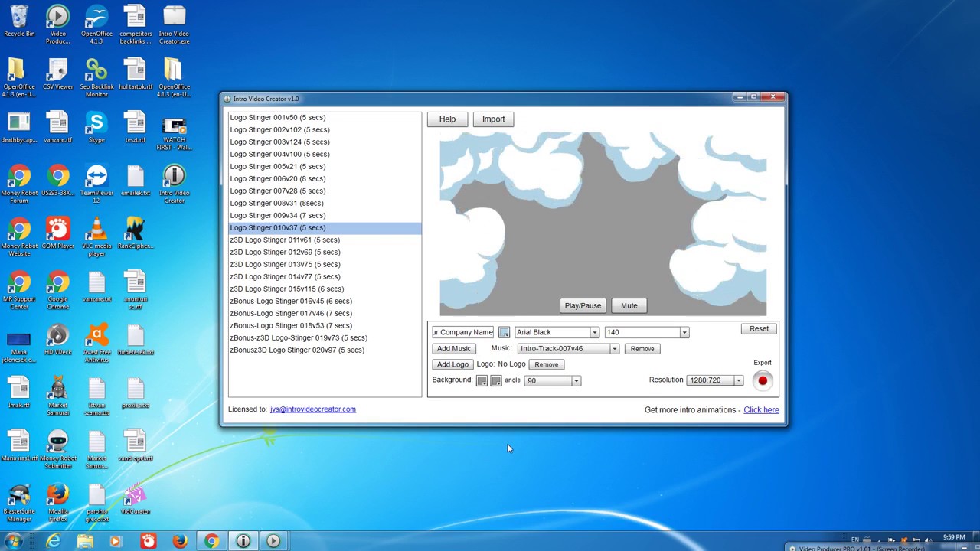Select the Intro Video Creator.exe file icon
Screen dimensions: 980x551
(x=175, y=24)
